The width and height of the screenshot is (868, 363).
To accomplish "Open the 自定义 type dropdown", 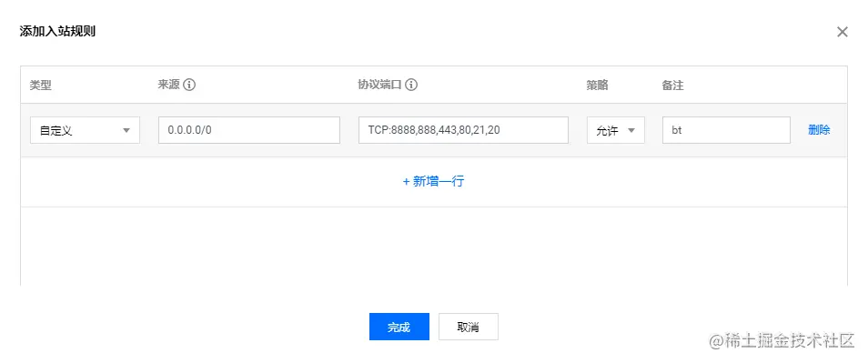I will click(x=85, y=130).
